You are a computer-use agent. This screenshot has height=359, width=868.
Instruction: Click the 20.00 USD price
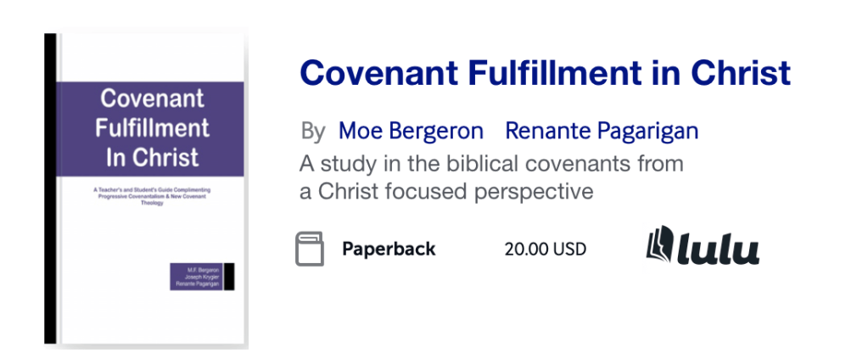coord(545,250)
